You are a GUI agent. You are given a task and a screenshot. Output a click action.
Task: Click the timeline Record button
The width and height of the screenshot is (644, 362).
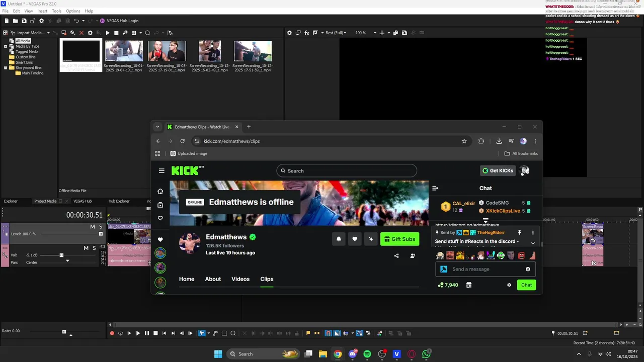point(112,333)
